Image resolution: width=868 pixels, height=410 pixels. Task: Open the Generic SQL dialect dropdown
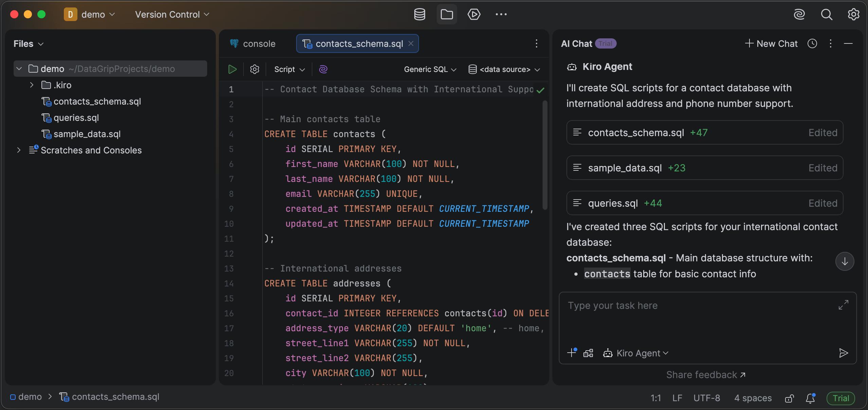coord(430,69)
